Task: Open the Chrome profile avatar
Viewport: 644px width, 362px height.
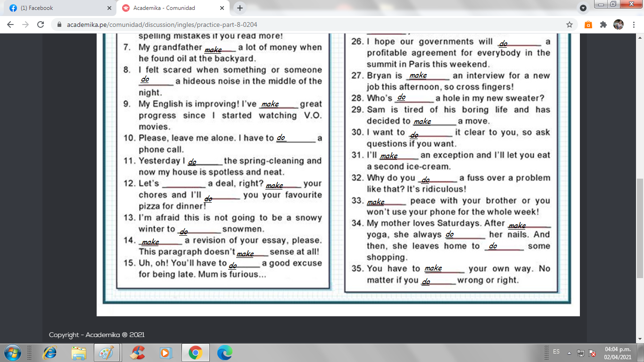Action: 619,25
